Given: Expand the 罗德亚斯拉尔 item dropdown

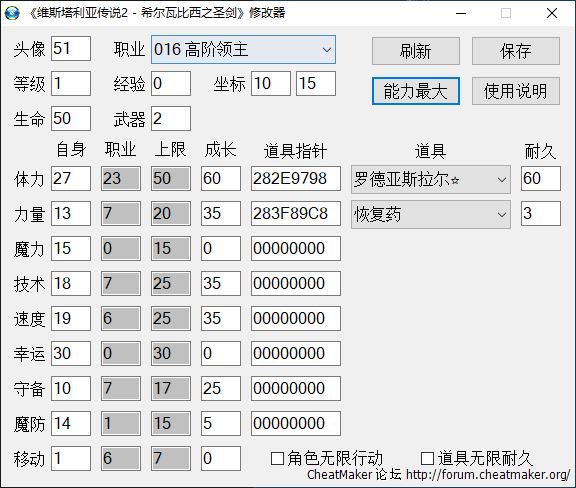Looking at the screenshot, I should [431, 180].
